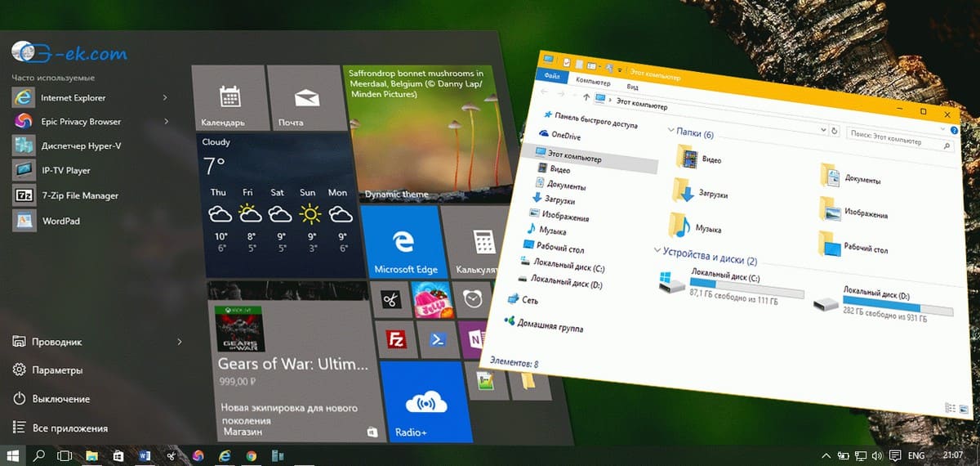Expand the Epic Privacy Browser jump list arrow
Image resolution: width=980 pixels, height=466 pixels.
[166, 122]
